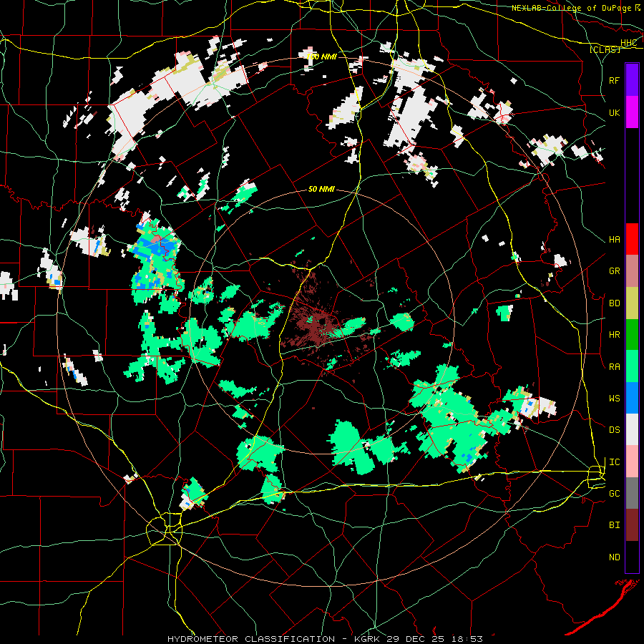This screenshot has height=644, width=644.
Task: Click the Hydrometeor Classification KGRK timestamp caption
Action: (325, 639)
